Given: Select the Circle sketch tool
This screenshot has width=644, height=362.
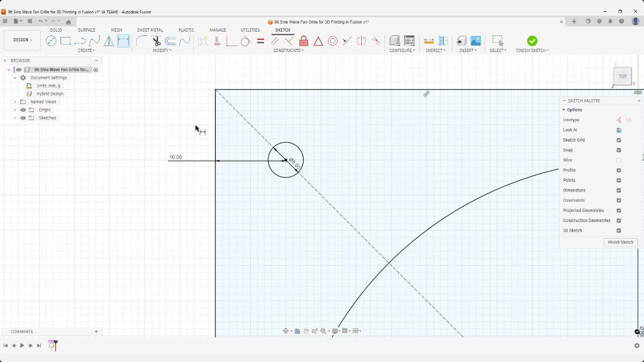Looking at the screenshot, I should pos(51,41).
